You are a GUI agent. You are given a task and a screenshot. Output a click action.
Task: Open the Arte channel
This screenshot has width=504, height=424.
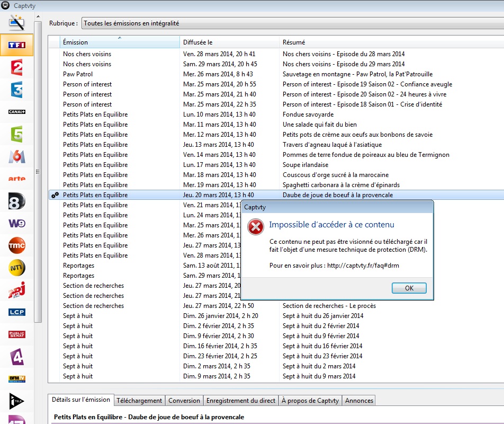[17, 179]
